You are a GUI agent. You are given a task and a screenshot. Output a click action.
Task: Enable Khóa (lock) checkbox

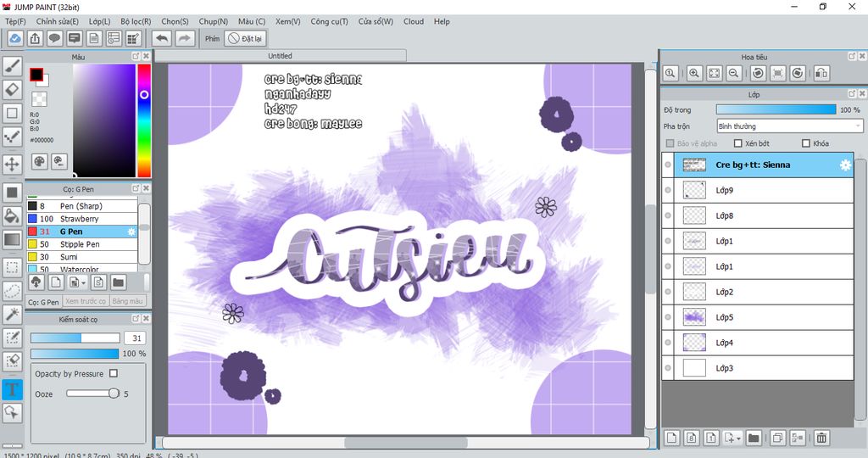(806, 143)
